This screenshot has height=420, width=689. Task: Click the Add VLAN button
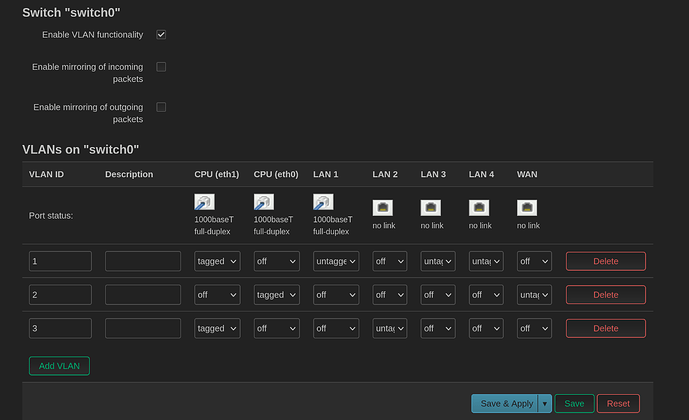59,366
